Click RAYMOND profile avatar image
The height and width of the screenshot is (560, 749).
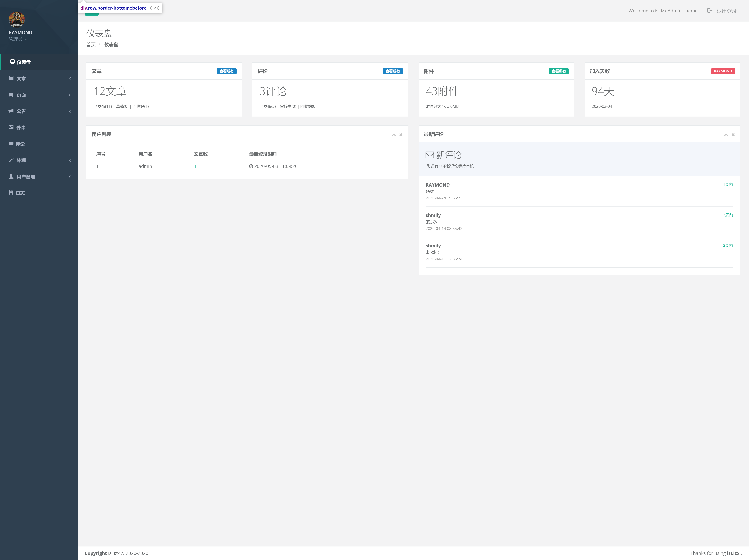pyautogui.click(x=17, y=19)
